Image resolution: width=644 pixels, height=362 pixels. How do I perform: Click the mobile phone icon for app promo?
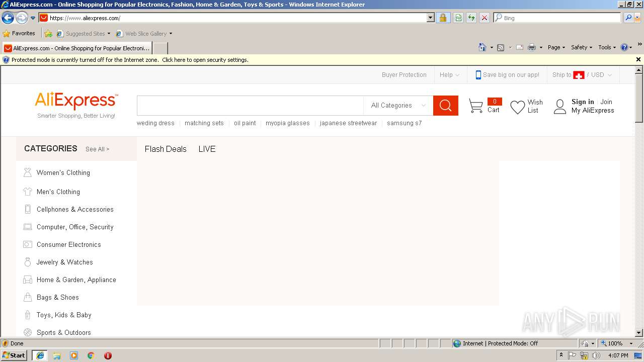(x=478, y=75)
